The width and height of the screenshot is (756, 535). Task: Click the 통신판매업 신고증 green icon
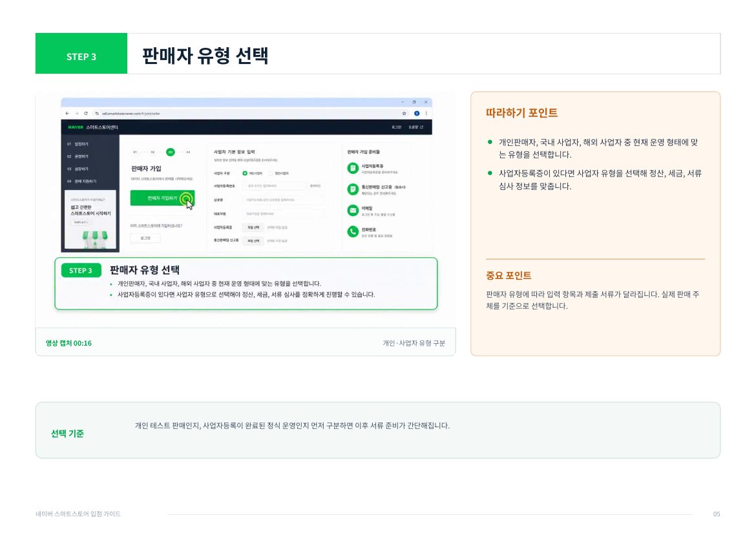(353, 189)
